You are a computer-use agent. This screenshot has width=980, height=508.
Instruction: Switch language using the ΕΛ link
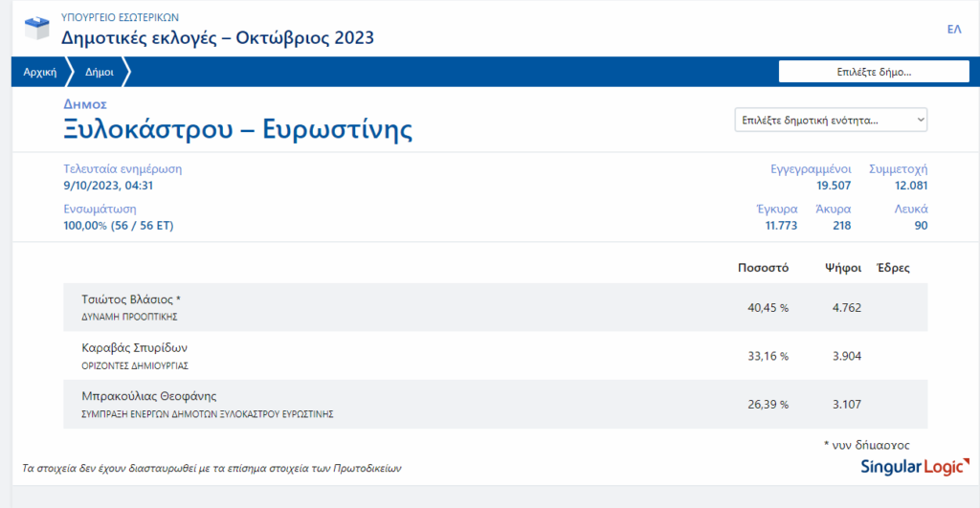pos(953,30)
